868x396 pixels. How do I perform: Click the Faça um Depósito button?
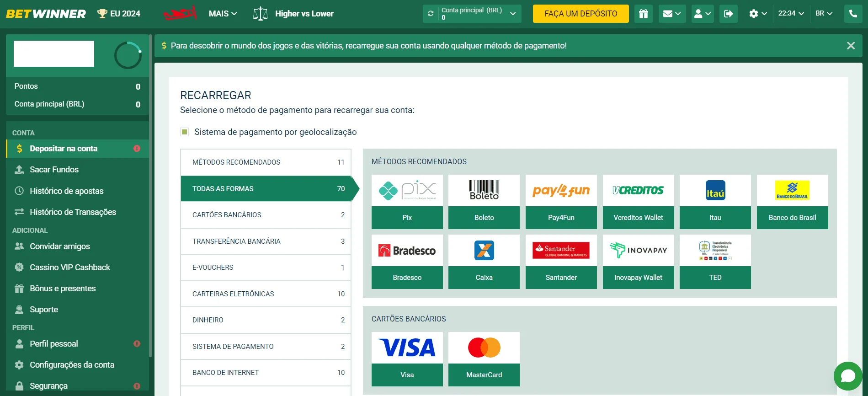(x=580, y=14)
